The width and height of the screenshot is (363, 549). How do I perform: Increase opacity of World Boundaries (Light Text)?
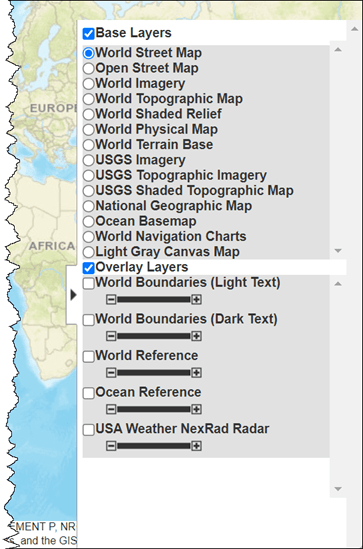click(x=196, y=300)
